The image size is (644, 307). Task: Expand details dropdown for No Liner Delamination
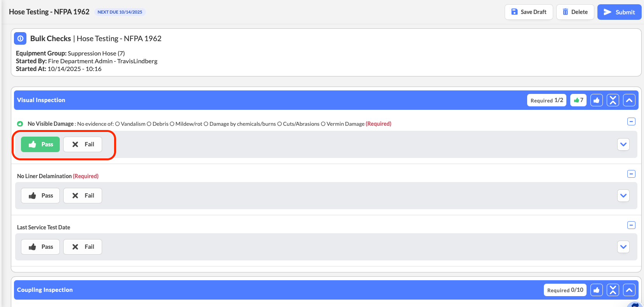(623, 196)
